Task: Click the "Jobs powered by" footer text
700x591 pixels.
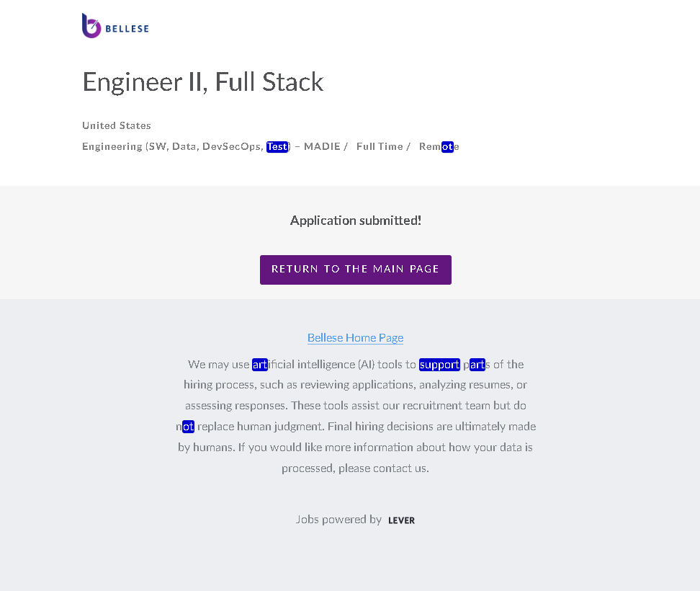Action: (338, 520)
